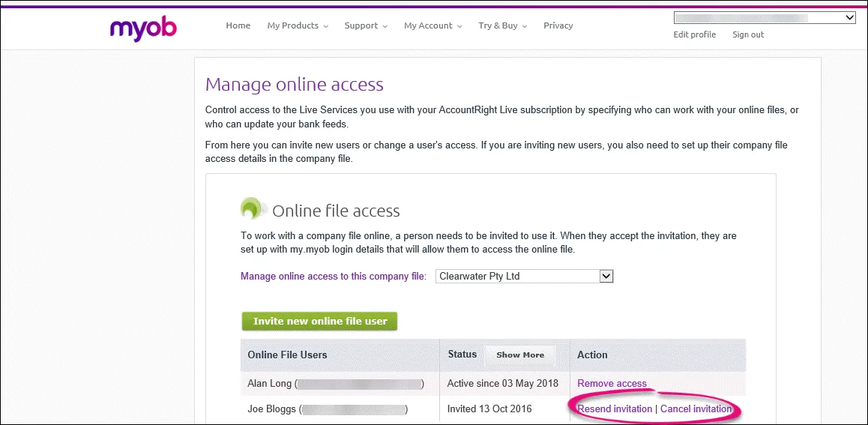The width and height of the screenshot is (868, 425).
Task: Cancel invitation for Joe Bloggs
Action: 696,409
